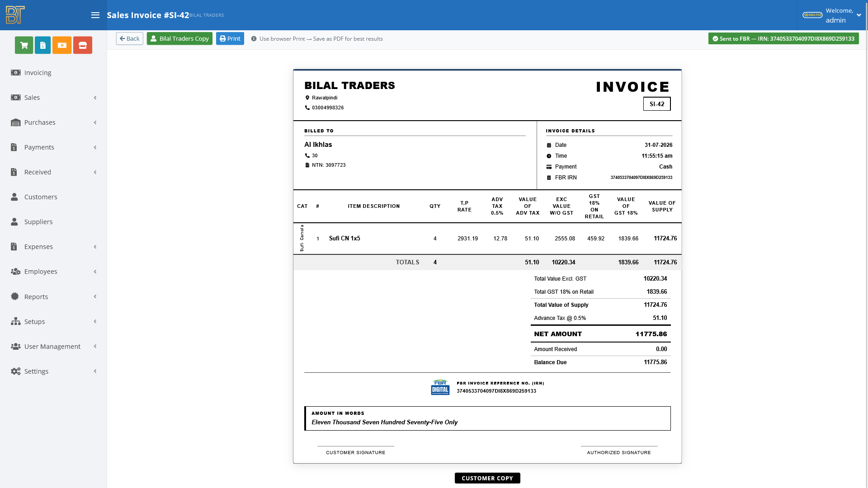Click the Setups sitemap icon in sidebar

pos(16,321)
